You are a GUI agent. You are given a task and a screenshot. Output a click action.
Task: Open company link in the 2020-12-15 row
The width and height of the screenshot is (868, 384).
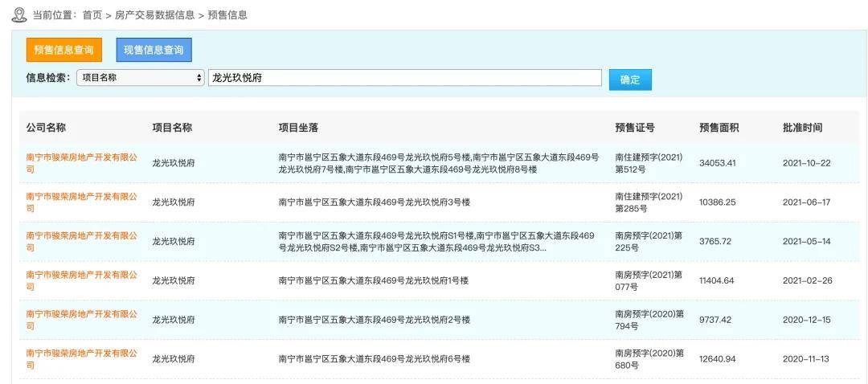pyautogui.click(x=81, y=320)
